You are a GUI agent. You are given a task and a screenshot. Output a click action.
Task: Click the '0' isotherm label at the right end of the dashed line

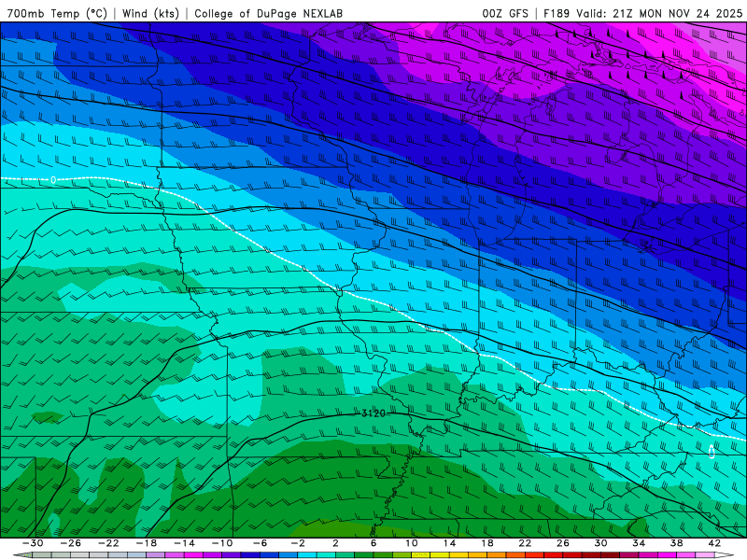pos(712,451)
